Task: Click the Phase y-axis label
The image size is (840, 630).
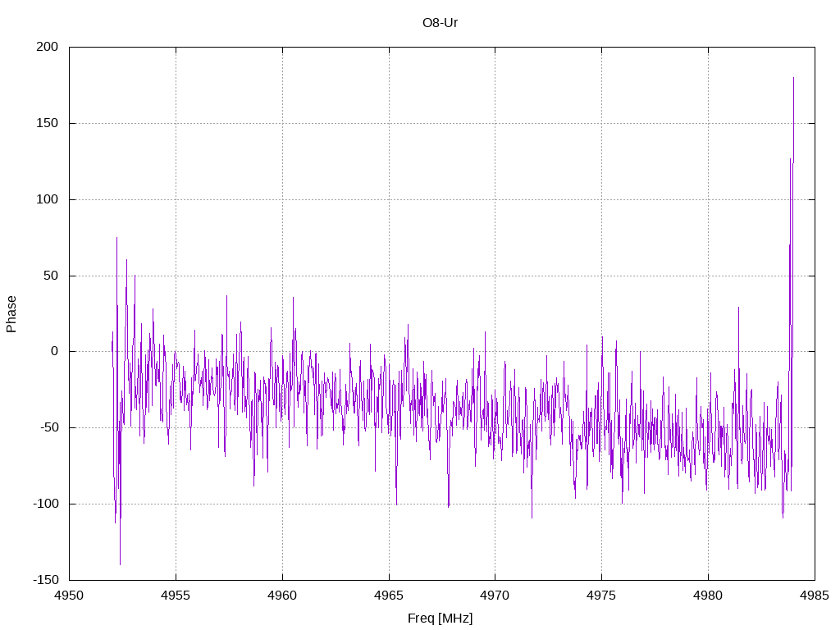Action: coord(11,314)
